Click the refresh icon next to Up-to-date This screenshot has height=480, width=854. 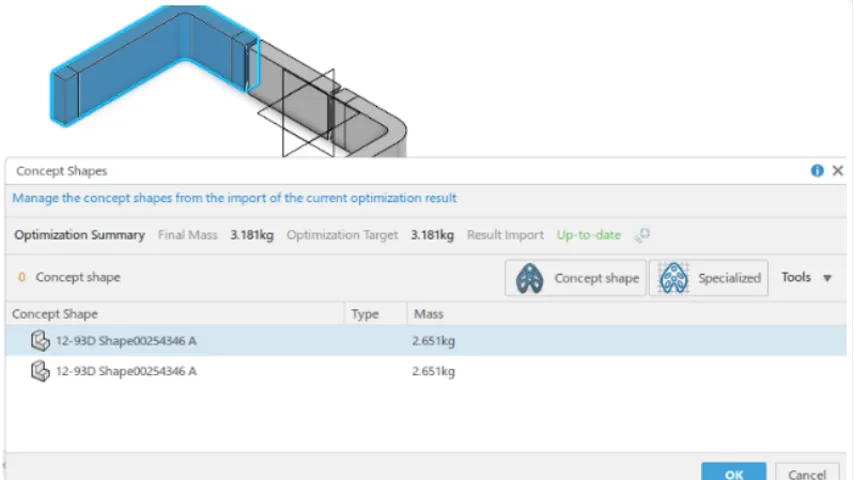click(642, 235)
